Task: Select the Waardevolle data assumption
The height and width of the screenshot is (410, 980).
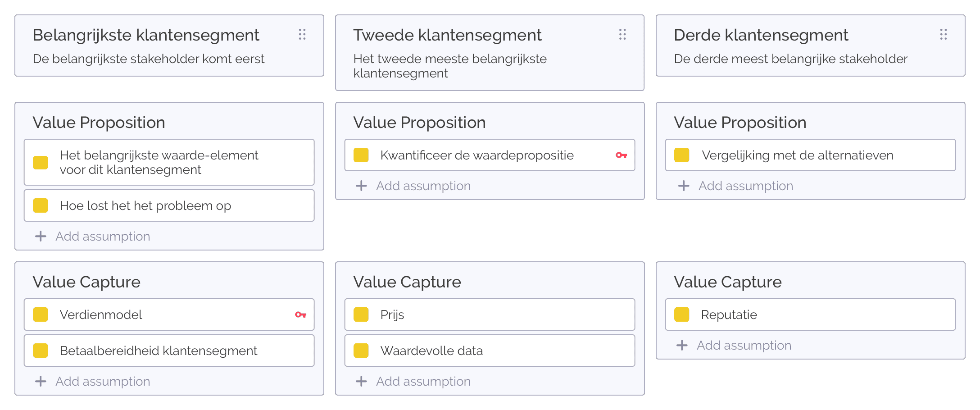Action: pyautogui.click(x=490, y=351)
